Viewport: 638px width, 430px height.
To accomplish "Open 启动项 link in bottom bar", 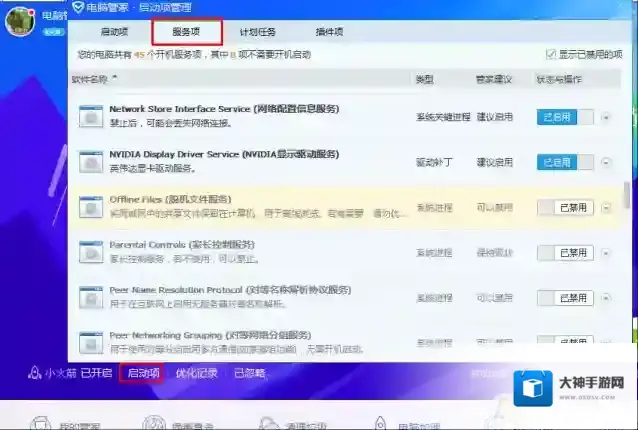I will click(x=143, y=373).
